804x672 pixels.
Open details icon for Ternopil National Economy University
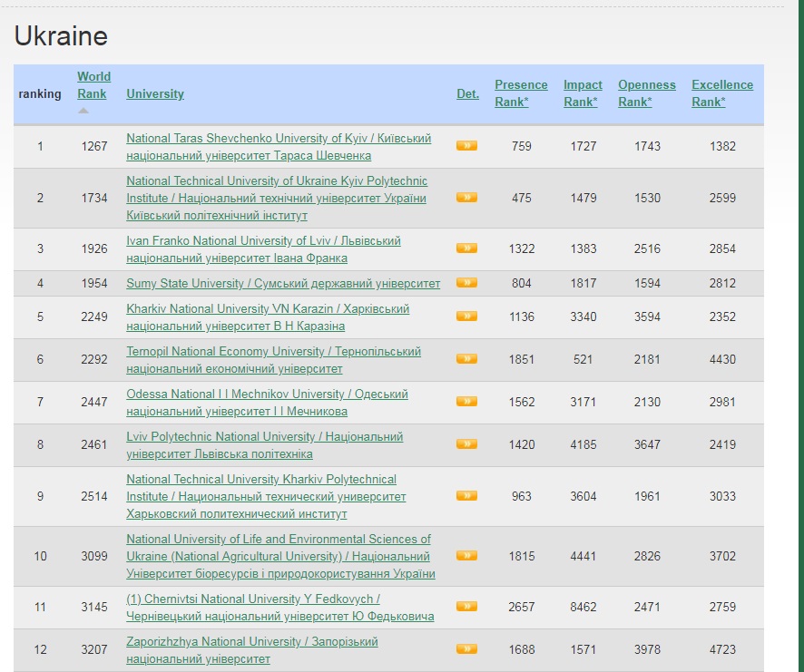[466, 359]
